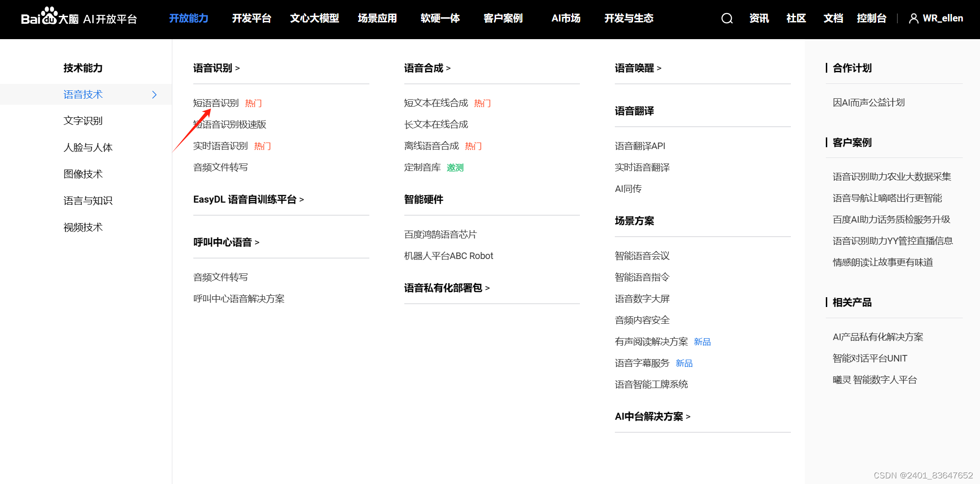Open the 控制台 console link

[x=871, y=18]
